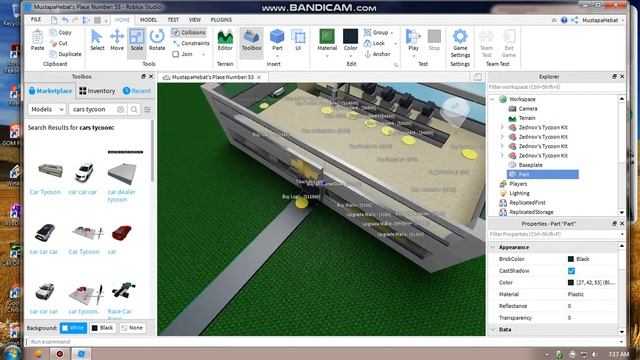Expand the last Zednov's Tycoon Kit
This screenshot has height=360, width=640.
click(x=502, y=156)
